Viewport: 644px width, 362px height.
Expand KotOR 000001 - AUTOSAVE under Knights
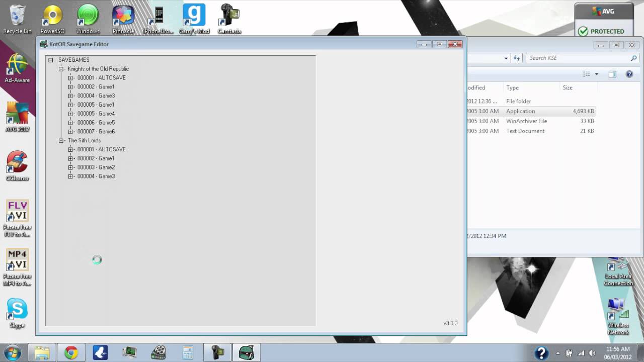point(70,78)
